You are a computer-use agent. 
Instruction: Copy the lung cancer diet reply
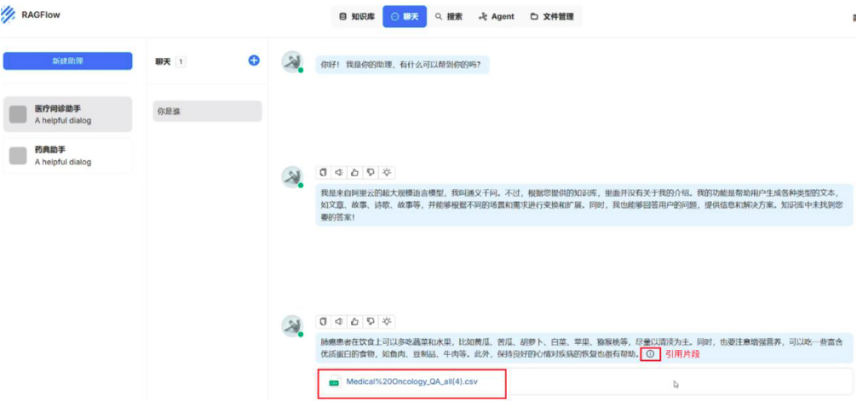[x=323, y=321]
